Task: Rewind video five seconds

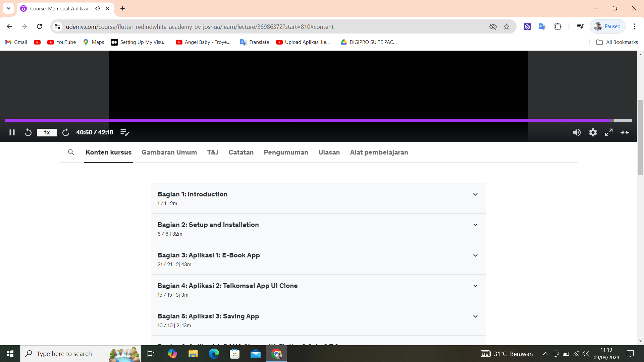Action: pyautogui.click(x=28, y=132)
